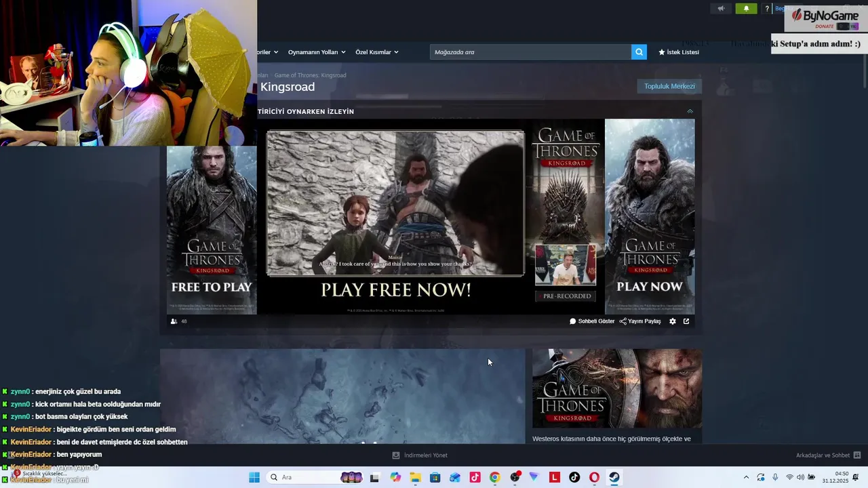Click the PRE-RECORDED label in broadcast
868x488 pixels.
(x=567, y=296)
